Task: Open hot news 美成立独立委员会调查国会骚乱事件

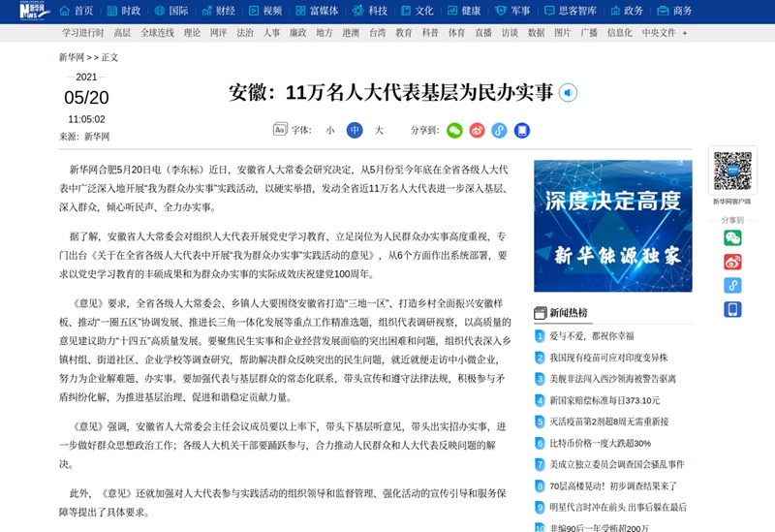Action: pyautogui.click(x=617, y=464)
